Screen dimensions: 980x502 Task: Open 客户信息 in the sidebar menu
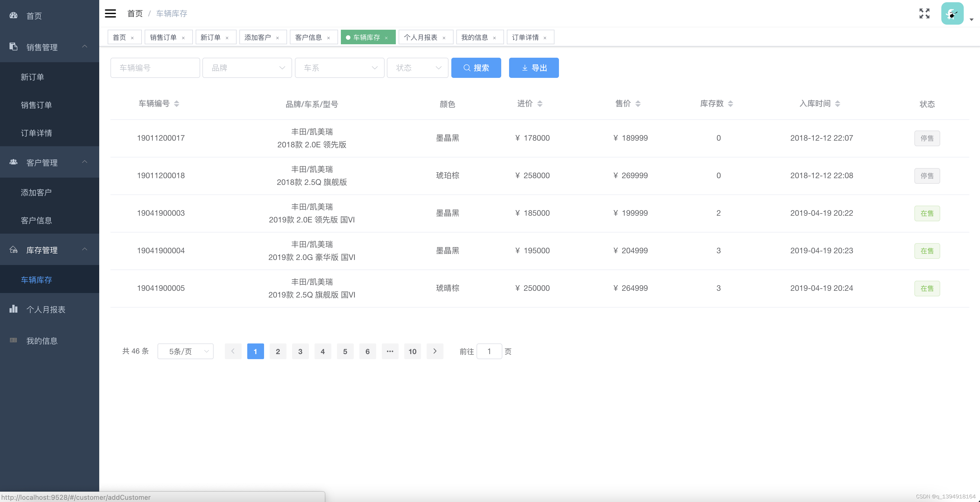tap(49, 220)
